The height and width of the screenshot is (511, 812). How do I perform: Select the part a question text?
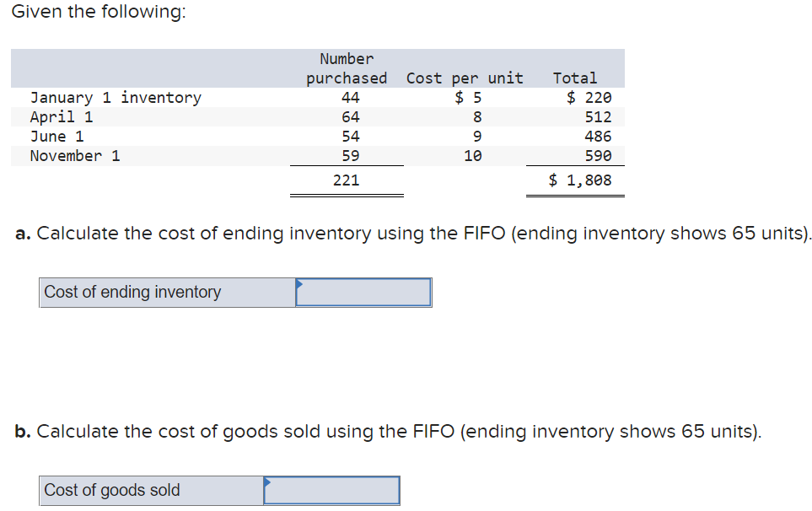(405, 234)
